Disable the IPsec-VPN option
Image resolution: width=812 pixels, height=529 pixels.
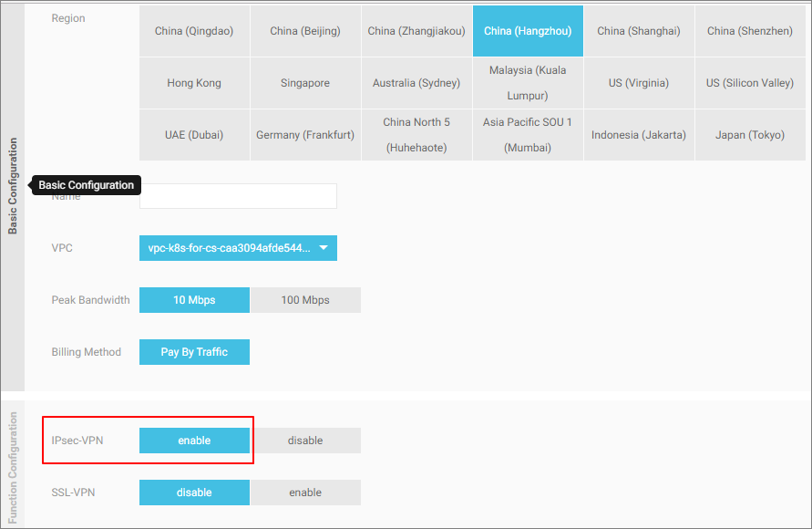click(305, 441)
